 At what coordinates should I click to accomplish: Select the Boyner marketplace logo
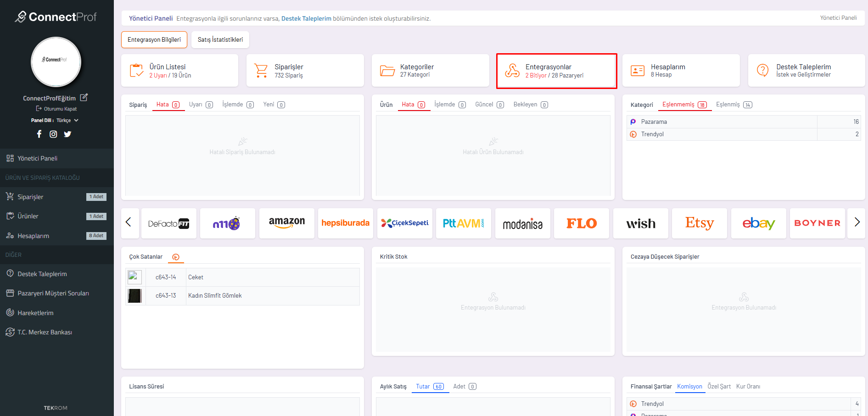817,223
